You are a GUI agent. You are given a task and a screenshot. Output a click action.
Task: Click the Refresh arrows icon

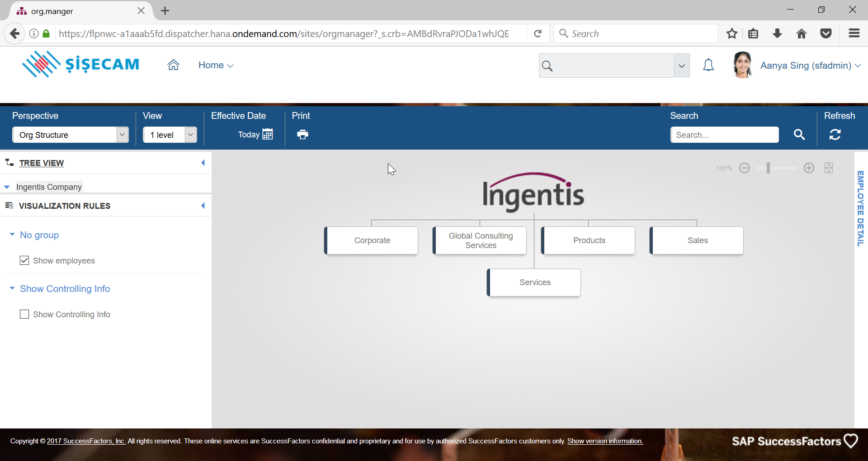(835, 134)
